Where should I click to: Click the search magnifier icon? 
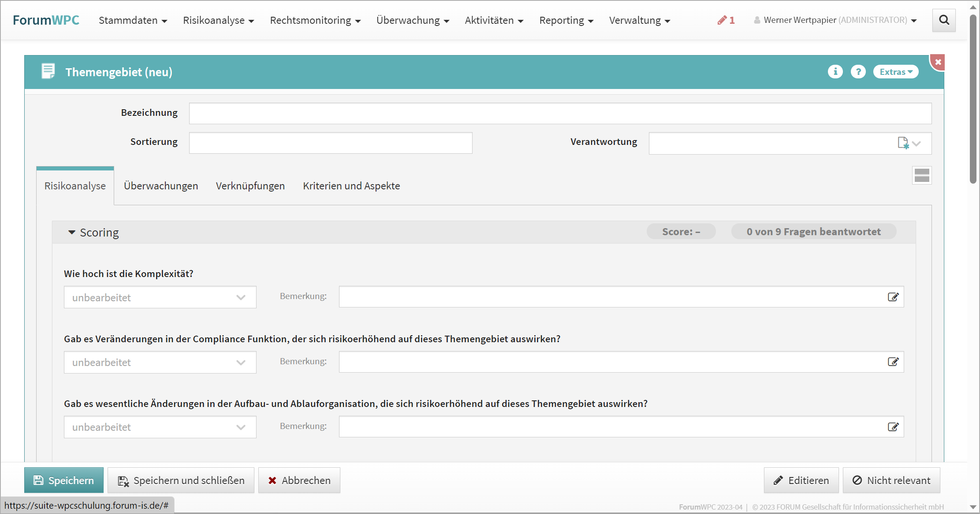pos(944,20)
